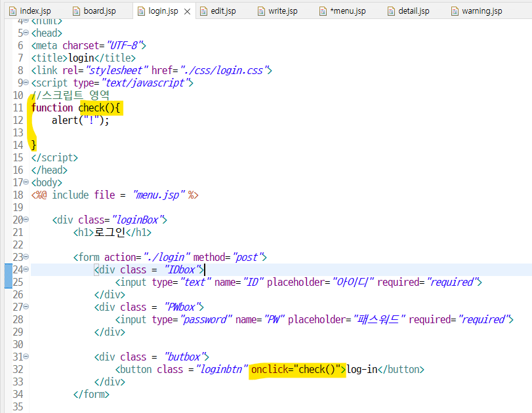Click the "./css/login.css" href value
Viewport: 532px width, 413px height.
(224, 71)
